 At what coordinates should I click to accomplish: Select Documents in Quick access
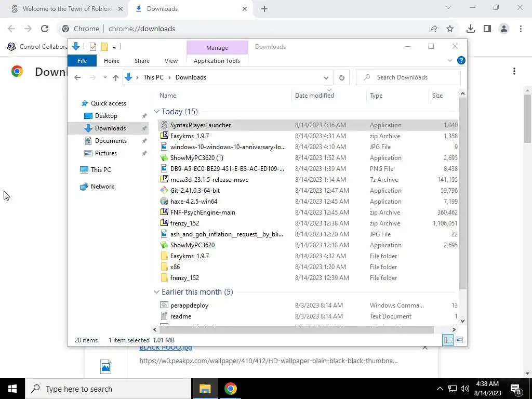pyautogui.click(x=111, y=140)
